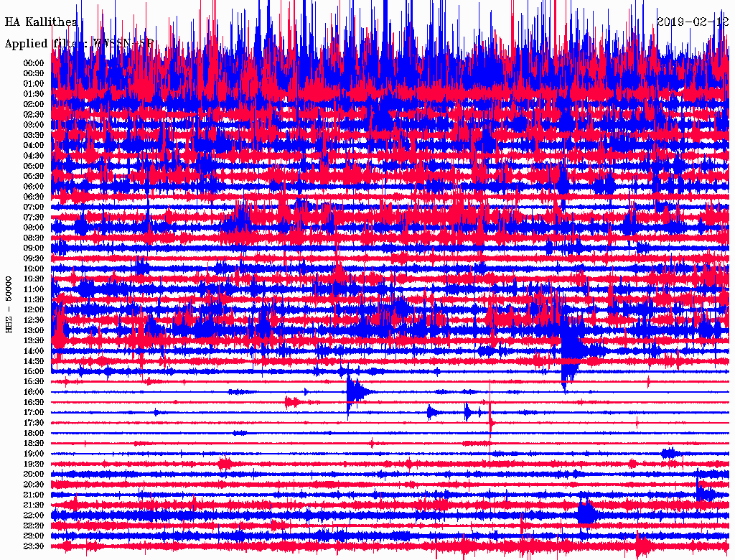Image resolution: width=735 pixels, height=560 pixels.
Task: Select the 15:00 time label
Action: tap(33, 372)
